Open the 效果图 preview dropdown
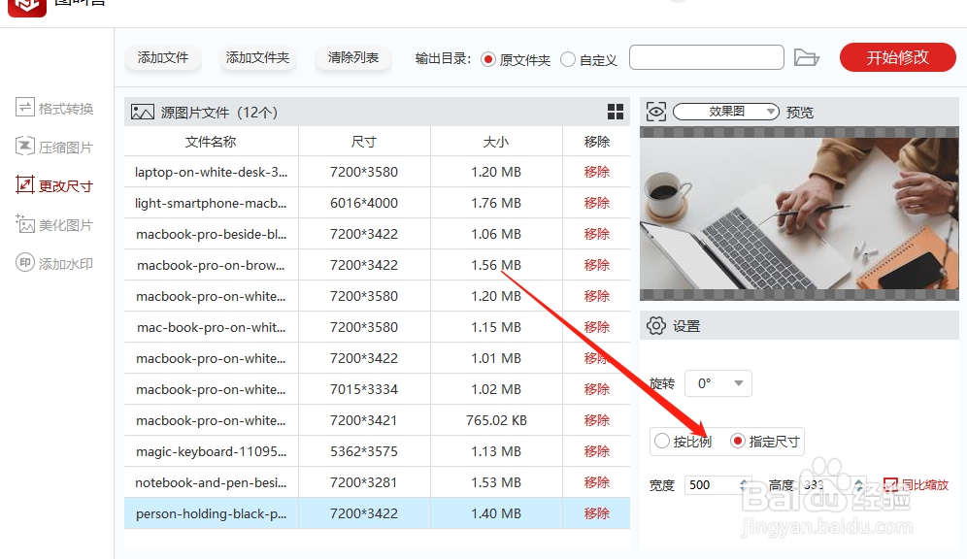This screenshot has height=560, width=967. coord(725,111)
